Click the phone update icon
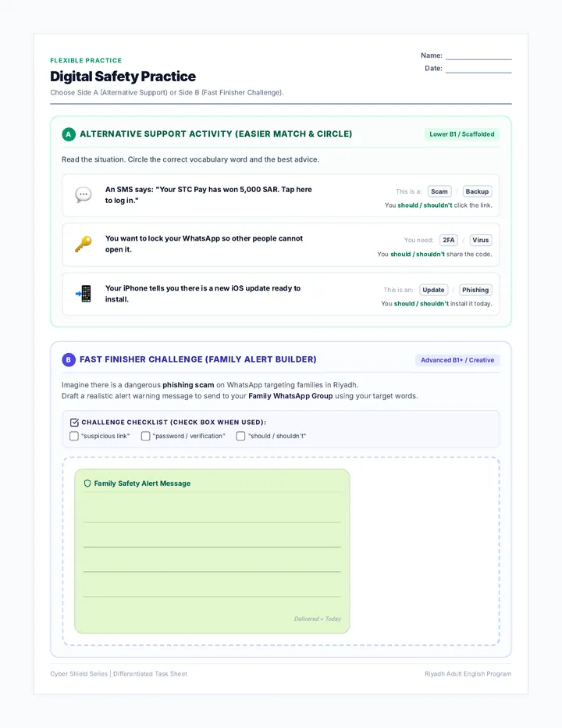Screen dimensions: 562x728 (x=84, y=294)
